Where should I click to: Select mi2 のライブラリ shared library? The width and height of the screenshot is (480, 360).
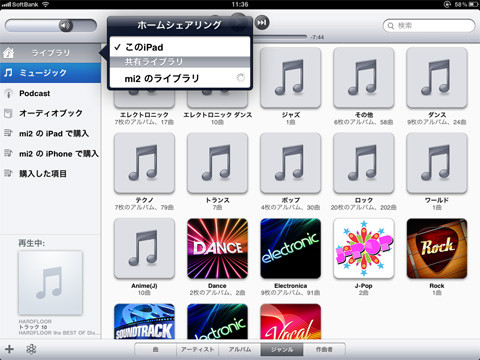coord(180,78)
